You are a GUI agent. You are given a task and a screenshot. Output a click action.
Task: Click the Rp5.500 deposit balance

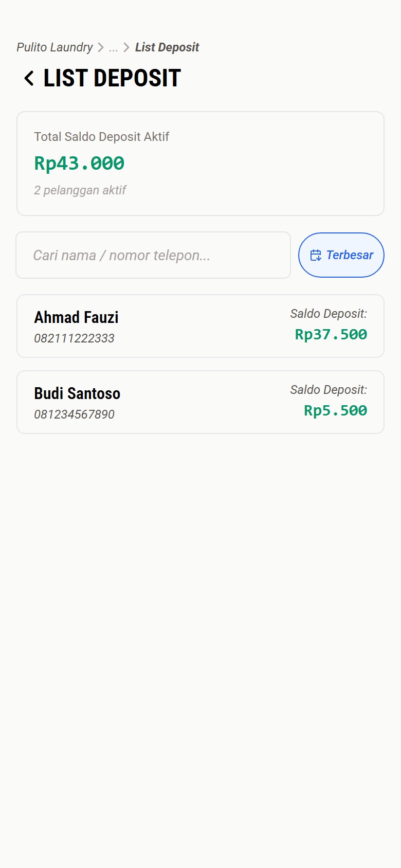tap(335, 411)
